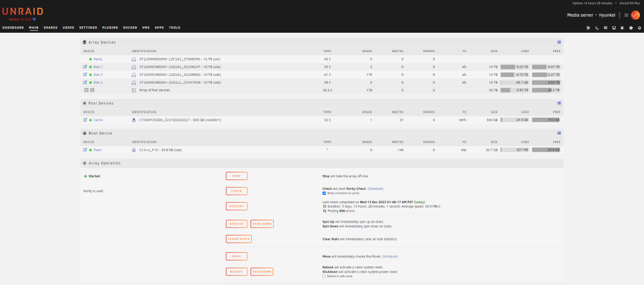Open the Parity device link
Viewport: 644px width, 285px height.
[x=98, y=59]
